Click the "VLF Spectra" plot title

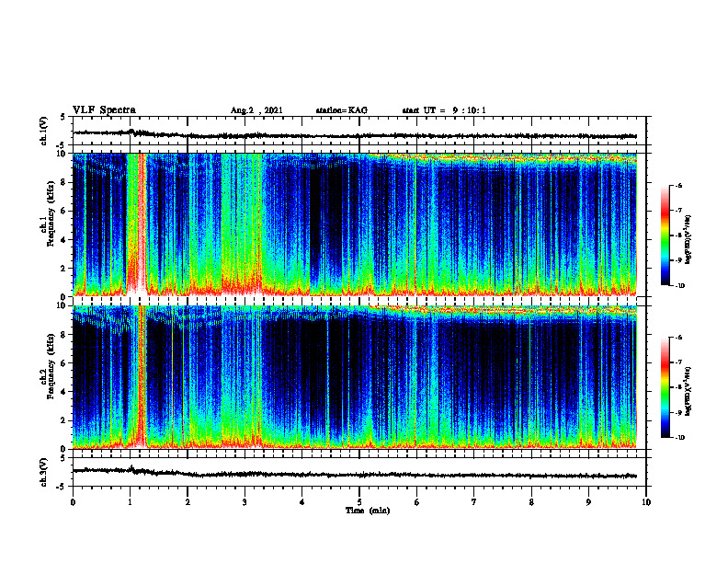coord(104,110)
